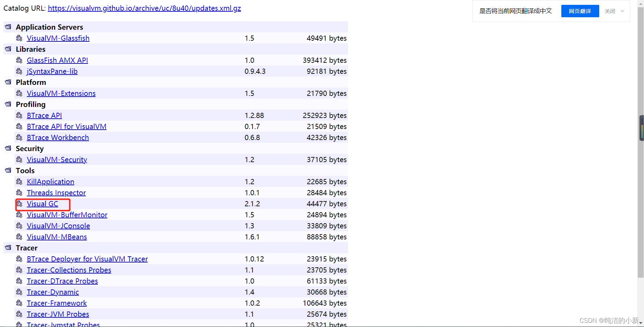Click the Security category folder icon

pos(8,148)
